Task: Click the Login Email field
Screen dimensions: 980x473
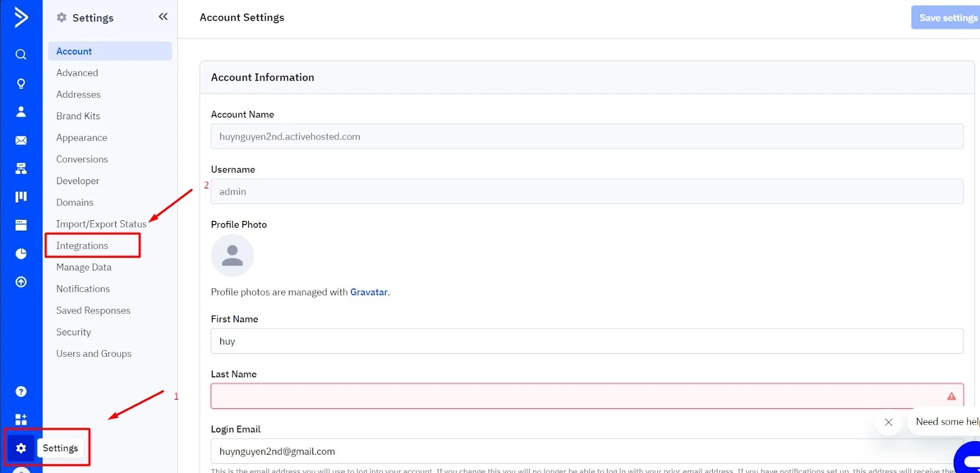Action: (587, 451)
